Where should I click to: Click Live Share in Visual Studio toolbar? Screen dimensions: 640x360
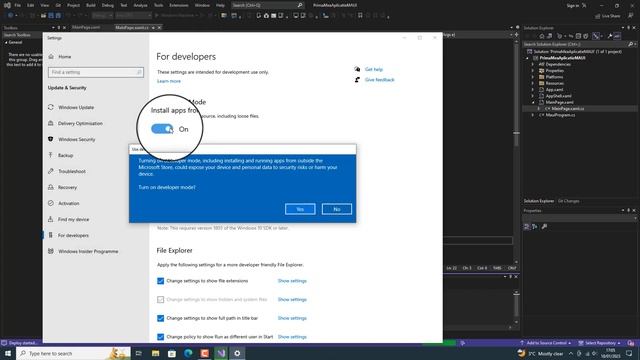[608, 16]
